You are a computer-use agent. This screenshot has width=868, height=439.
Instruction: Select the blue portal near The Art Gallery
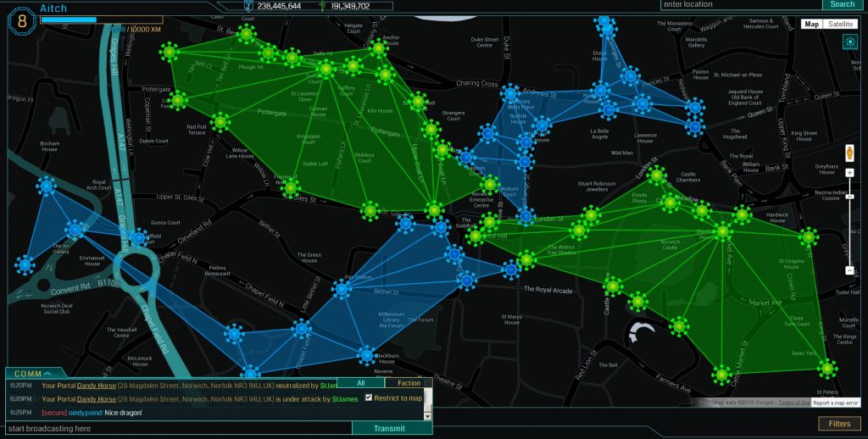(x=75, y=228)
